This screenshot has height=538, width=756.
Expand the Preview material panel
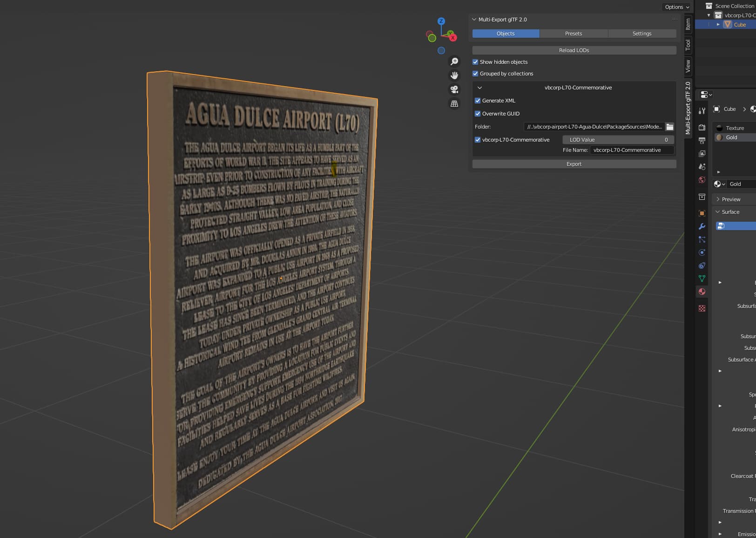731,199
